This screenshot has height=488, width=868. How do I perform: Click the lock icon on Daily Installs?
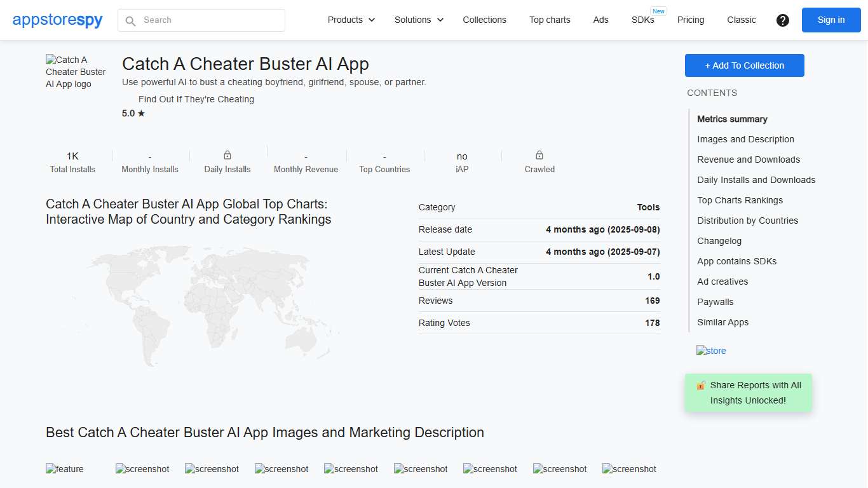tap(227, 154)
